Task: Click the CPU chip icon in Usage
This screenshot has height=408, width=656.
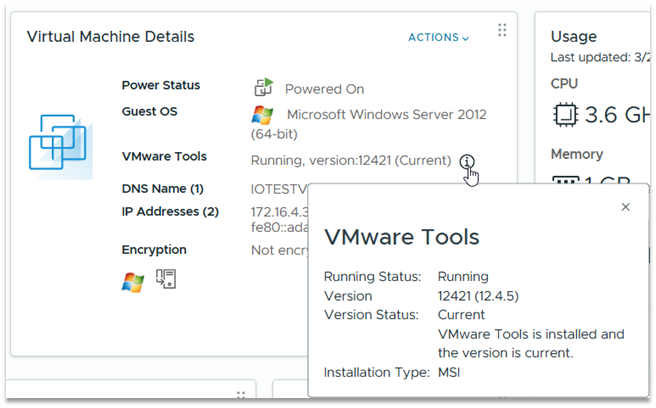Action: click(x=565, y=115)
